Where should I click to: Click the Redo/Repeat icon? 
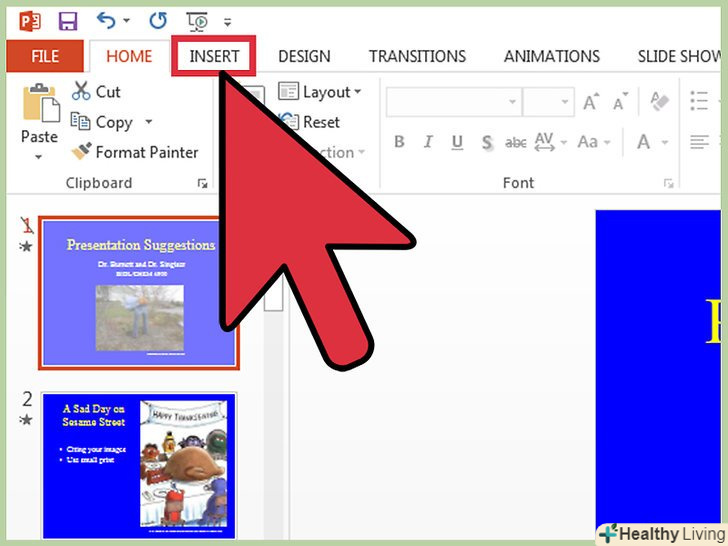[x=158, y=21]
